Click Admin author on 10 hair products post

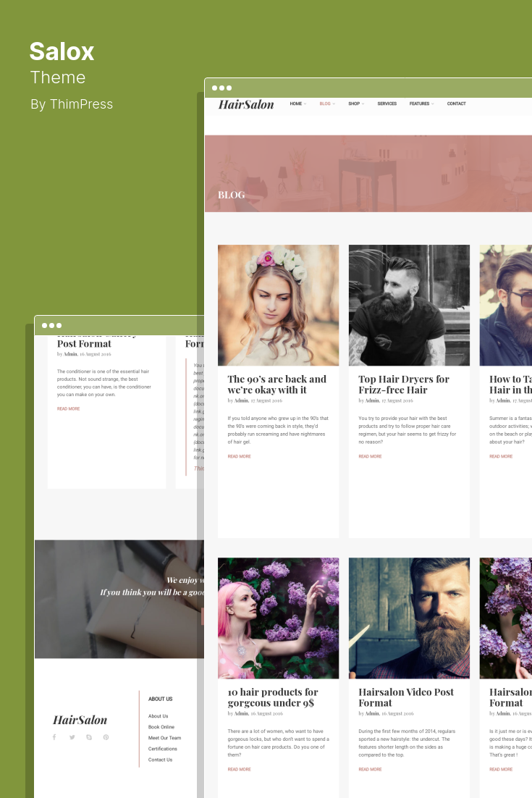pyautogui.click(x=240, y=713)
